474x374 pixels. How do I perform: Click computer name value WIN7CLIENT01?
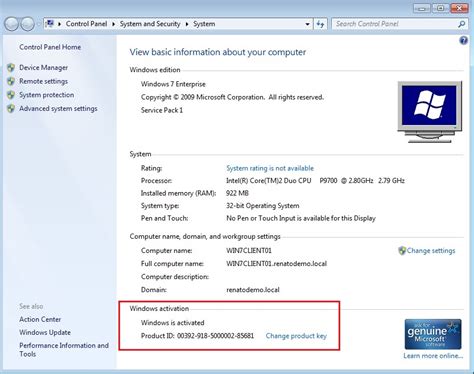pos(249,251)
